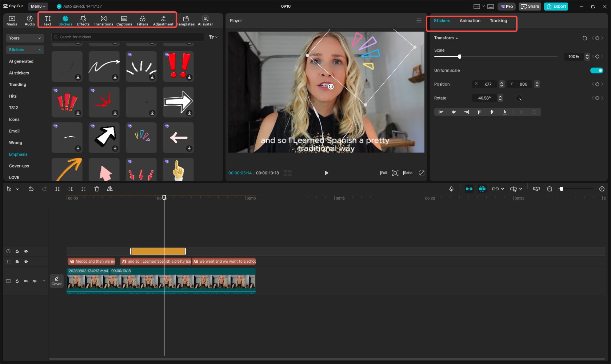Viewport: 611px width, 364px height.
Task: Switch to the Animation tab
Action: (470, 21)
